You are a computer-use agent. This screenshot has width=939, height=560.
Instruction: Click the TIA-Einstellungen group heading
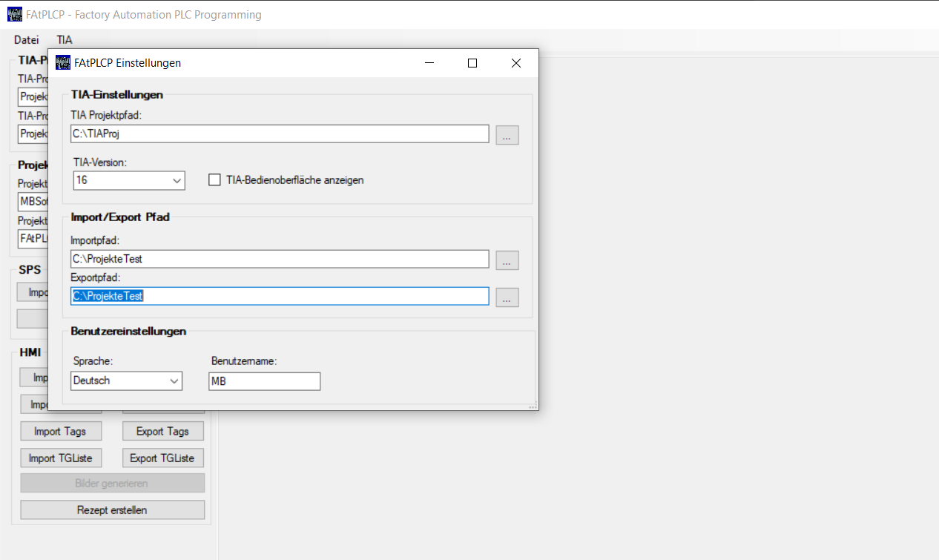117,94
